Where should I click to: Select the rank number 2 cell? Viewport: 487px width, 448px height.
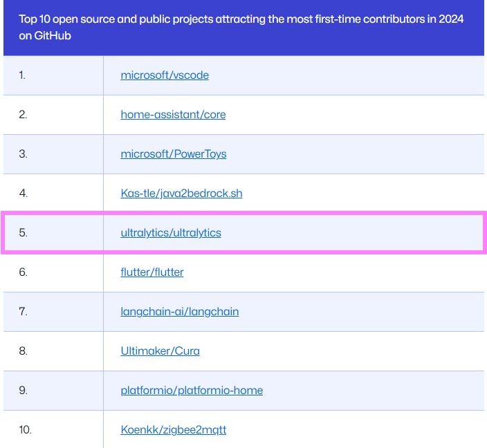pos(23,115)
